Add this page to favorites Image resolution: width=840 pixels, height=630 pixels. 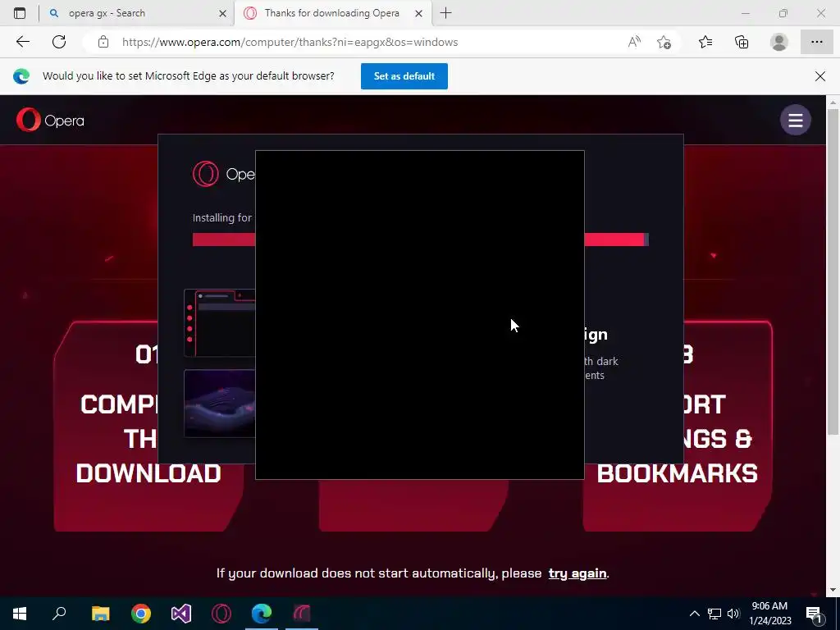[x=664, y=42]
